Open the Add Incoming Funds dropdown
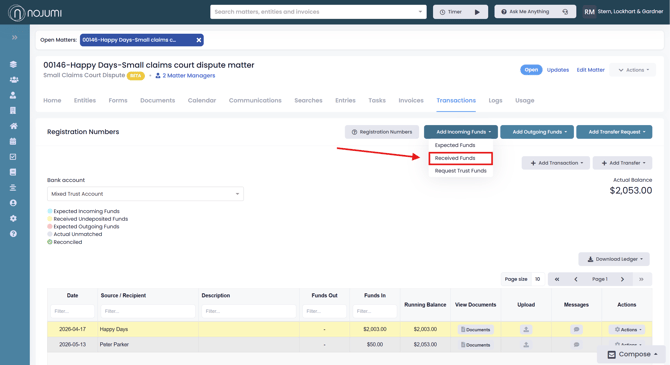 [461, 132]
